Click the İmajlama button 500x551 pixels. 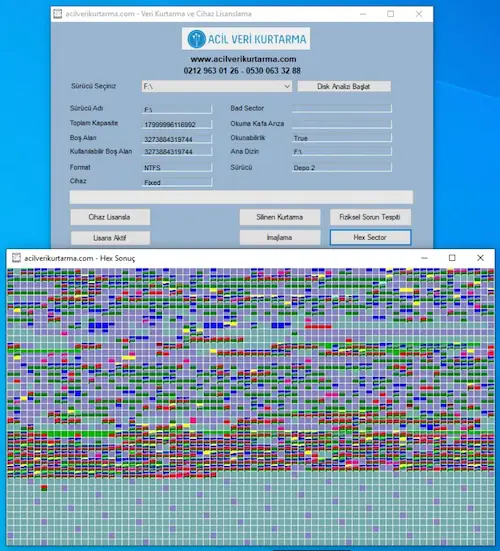point(280,238)
